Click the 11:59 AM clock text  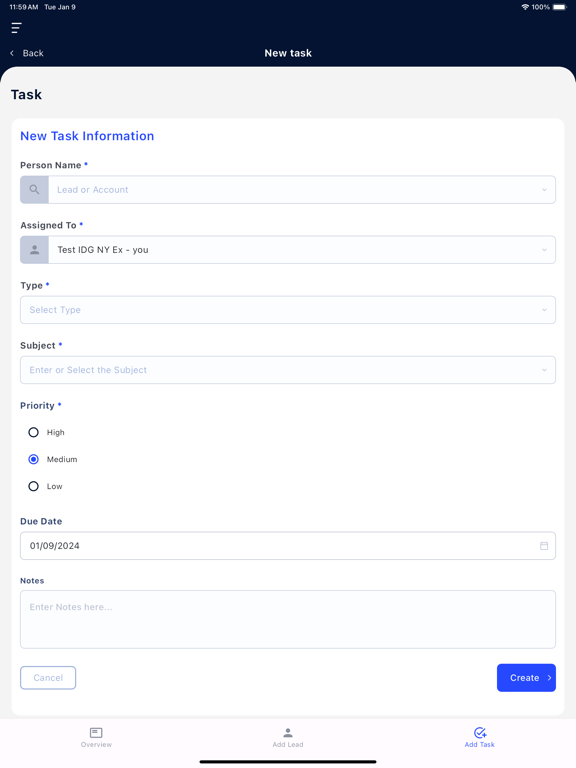[x=24, y=7]
